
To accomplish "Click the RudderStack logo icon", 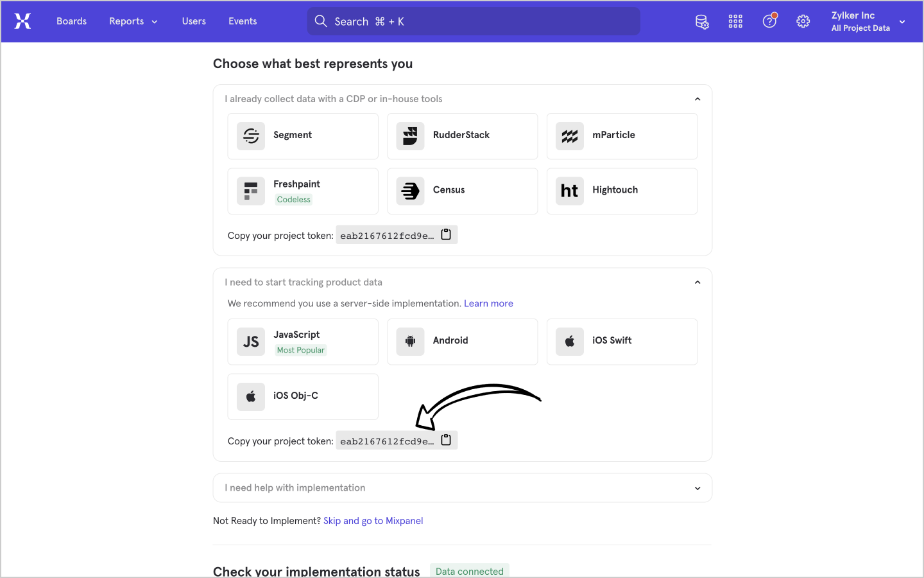I will click(x=410, y=136).
